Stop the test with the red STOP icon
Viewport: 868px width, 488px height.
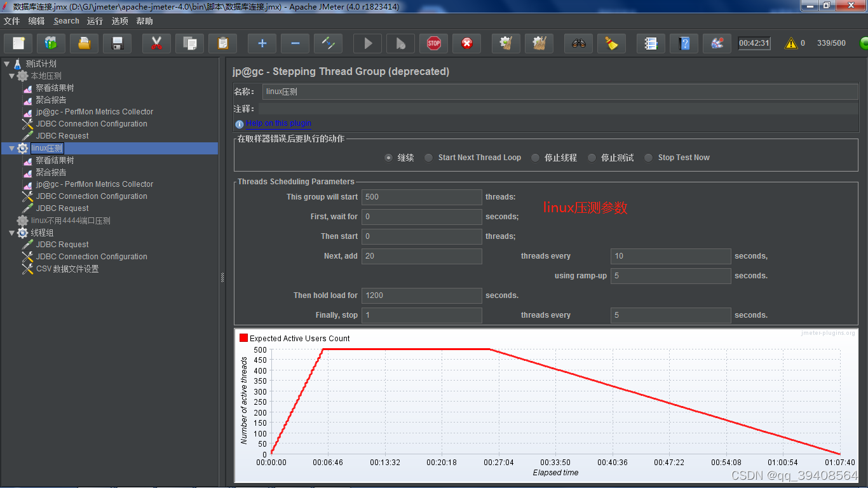pyautogui.click(x=433, y=43)
